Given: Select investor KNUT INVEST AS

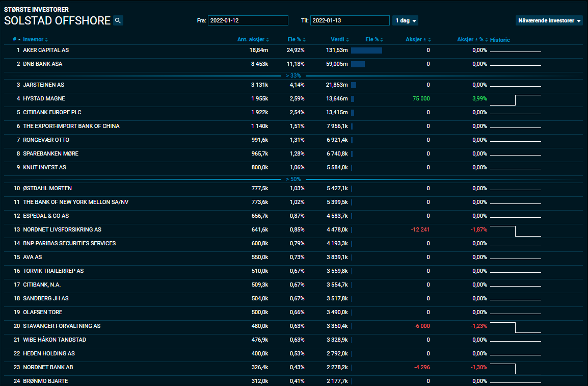Looking at the screenshot, I should 44,168.
